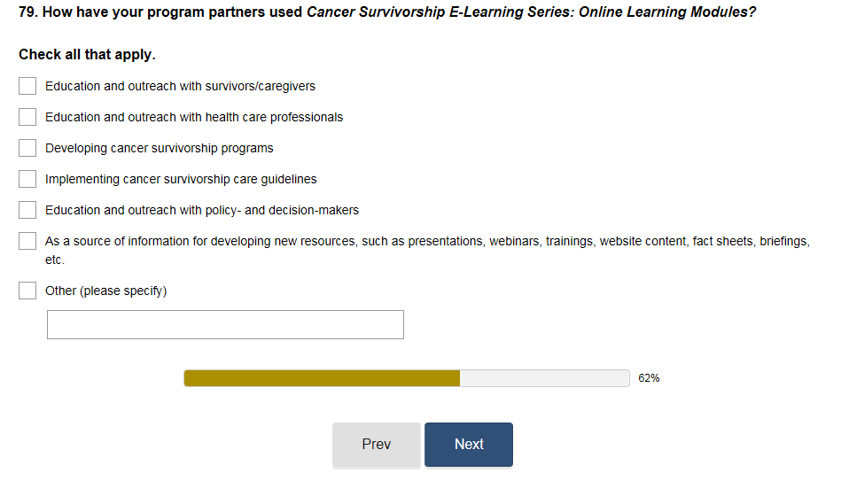Click the 62% progress label
The height and width of the screenshot is (504, 841).
(x=649, y=378)
